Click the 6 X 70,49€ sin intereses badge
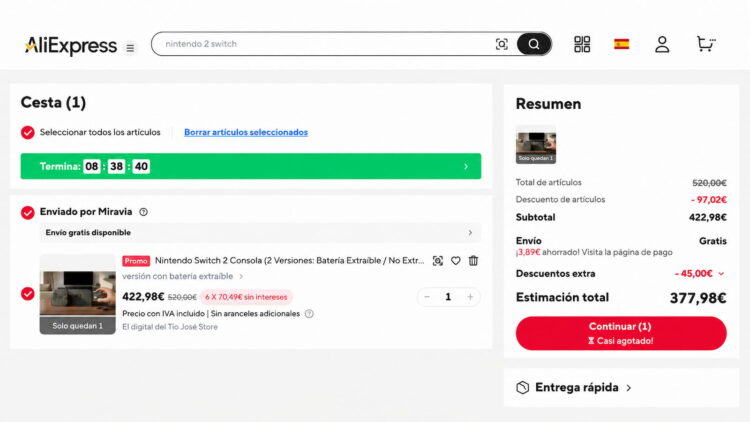This screenshot has width=750, height=422. 246,297
